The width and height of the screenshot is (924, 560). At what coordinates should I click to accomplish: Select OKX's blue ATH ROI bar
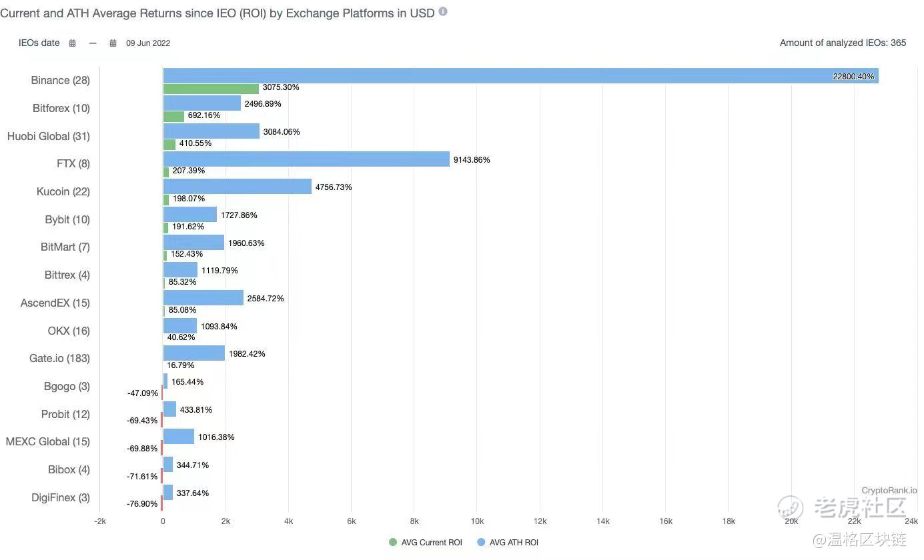point(180,326)
